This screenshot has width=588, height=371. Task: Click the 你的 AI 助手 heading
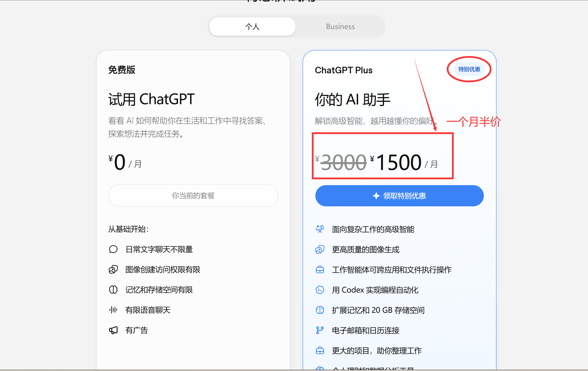(353, 99)
